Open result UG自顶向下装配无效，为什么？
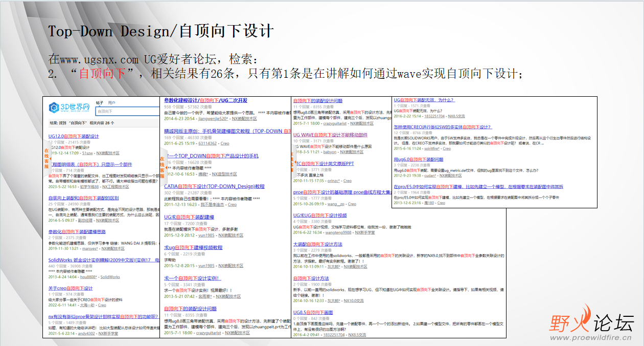Screen dimensions: 644x346 (424, 100)
